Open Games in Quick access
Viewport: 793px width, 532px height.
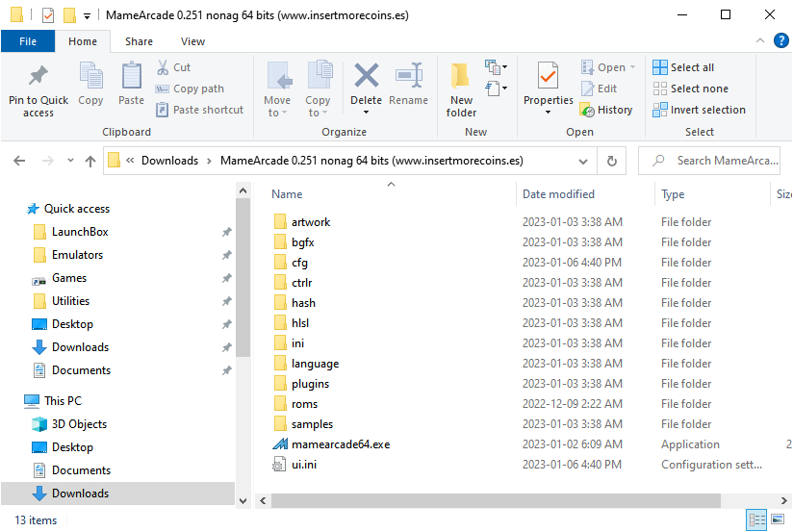click(x=60, y=278)
